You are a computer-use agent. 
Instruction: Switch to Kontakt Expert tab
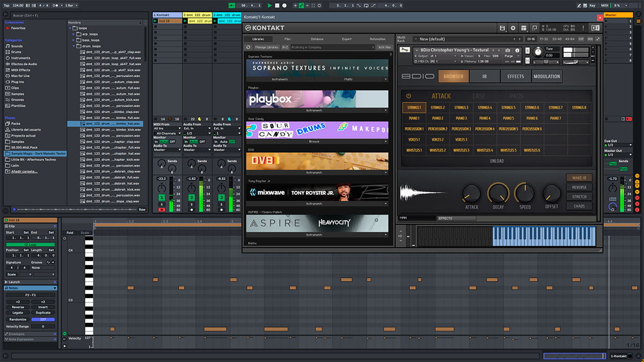[x=347, y=39]
